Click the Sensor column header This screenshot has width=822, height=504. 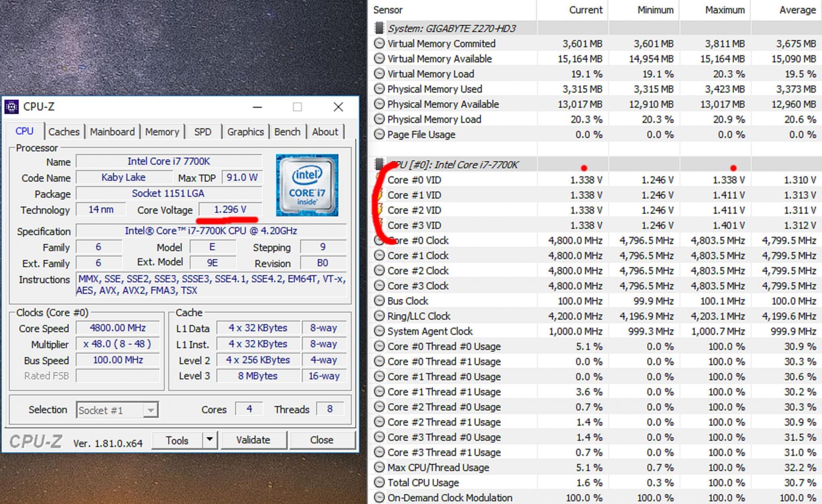(453, 10)
